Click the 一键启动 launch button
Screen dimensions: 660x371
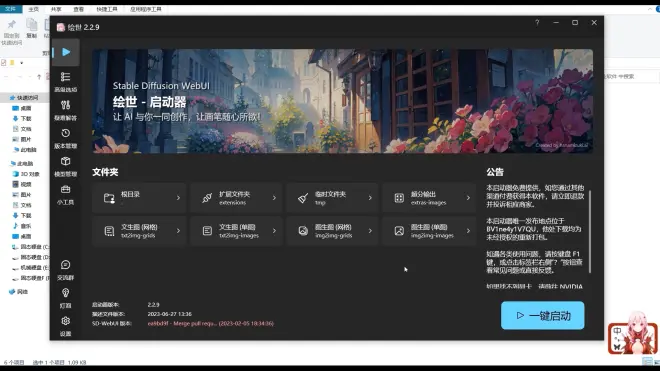tap(542, 315)
